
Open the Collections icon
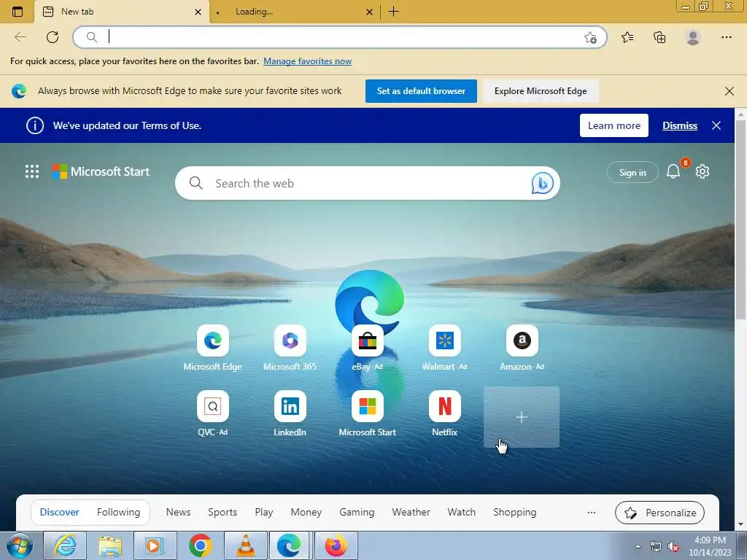(659, 37)
